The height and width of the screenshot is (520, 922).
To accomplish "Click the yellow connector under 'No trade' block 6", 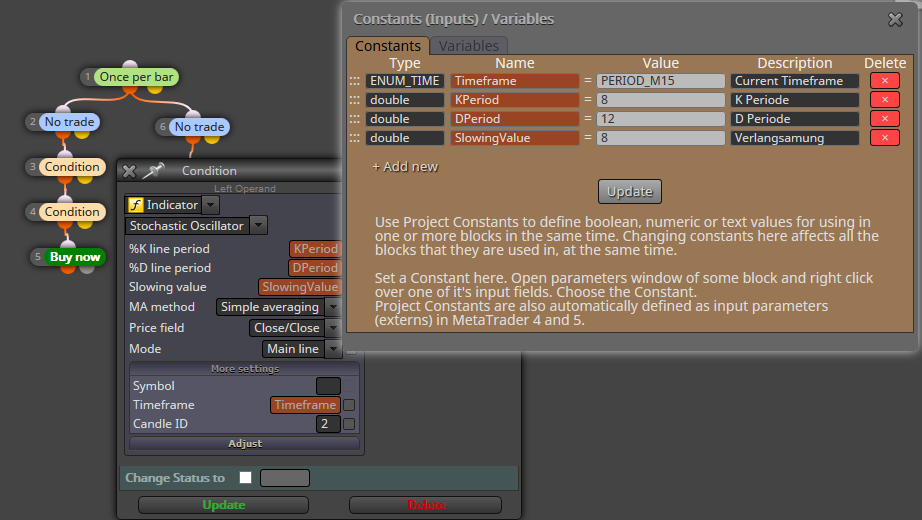I will tap(212, 139).
